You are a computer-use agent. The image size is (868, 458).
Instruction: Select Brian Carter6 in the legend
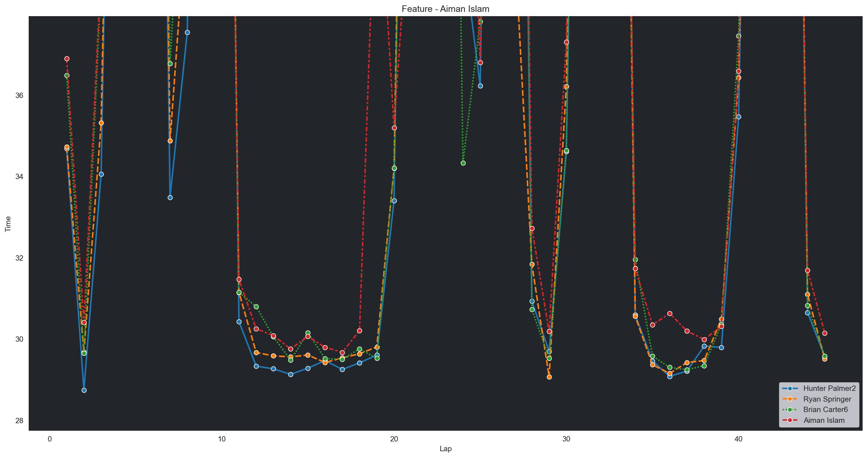pyautogui.click(x=826, y=409)
